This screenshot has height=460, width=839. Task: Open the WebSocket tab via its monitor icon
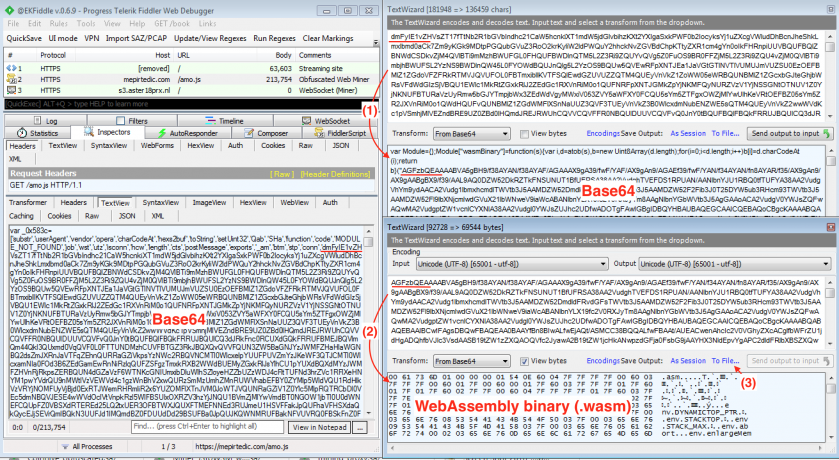tap(307, 121)
